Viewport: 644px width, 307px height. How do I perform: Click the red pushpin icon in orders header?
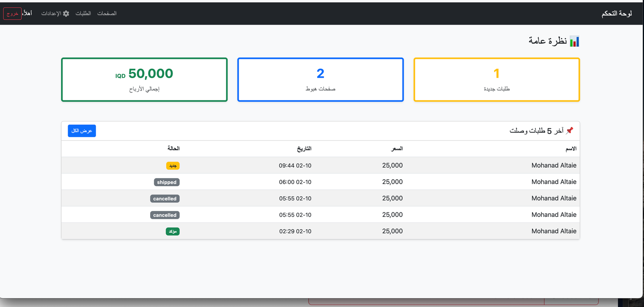click(570, 131)
